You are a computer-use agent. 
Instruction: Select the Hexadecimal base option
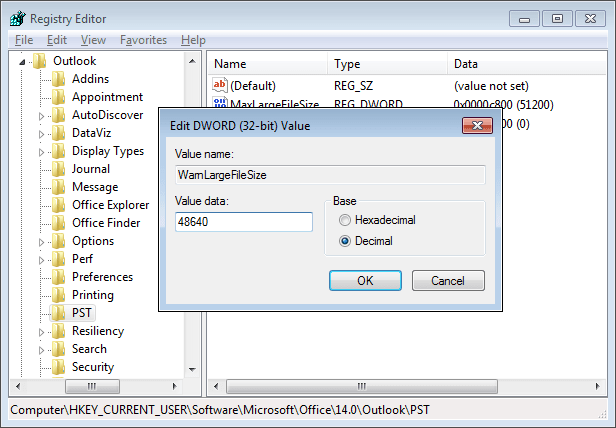click(x=345, y=220)
